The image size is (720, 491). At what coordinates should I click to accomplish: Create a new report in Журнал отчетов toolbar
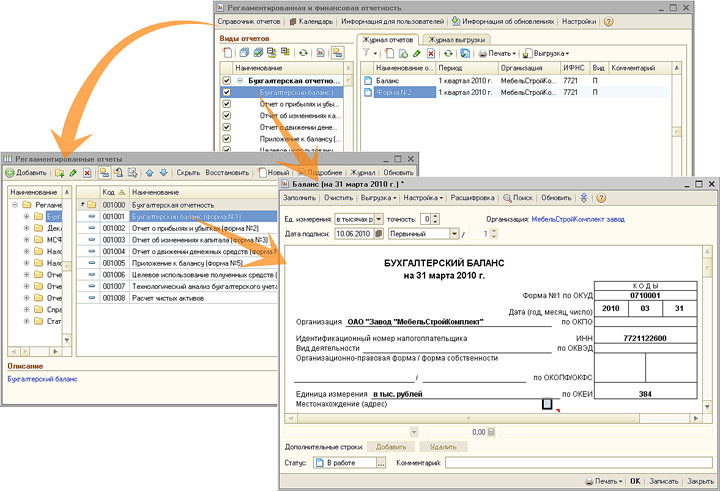[389, 53]
